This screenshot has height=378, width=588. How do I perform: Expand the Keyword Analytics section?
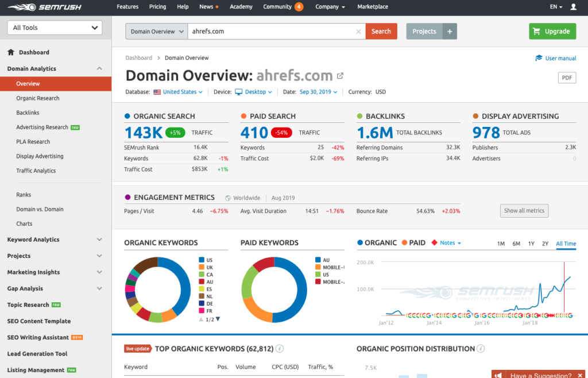(x=99, y=240)
